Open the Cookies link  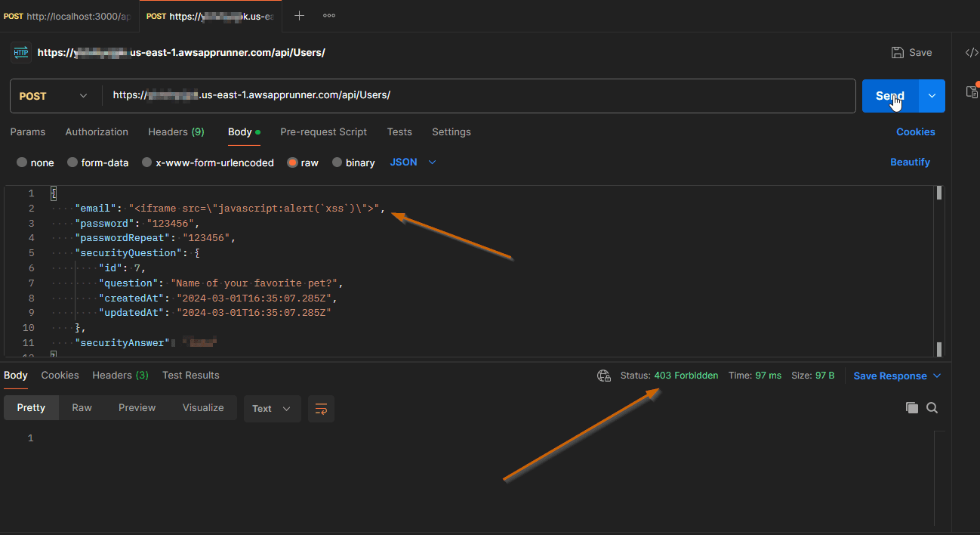915,131
